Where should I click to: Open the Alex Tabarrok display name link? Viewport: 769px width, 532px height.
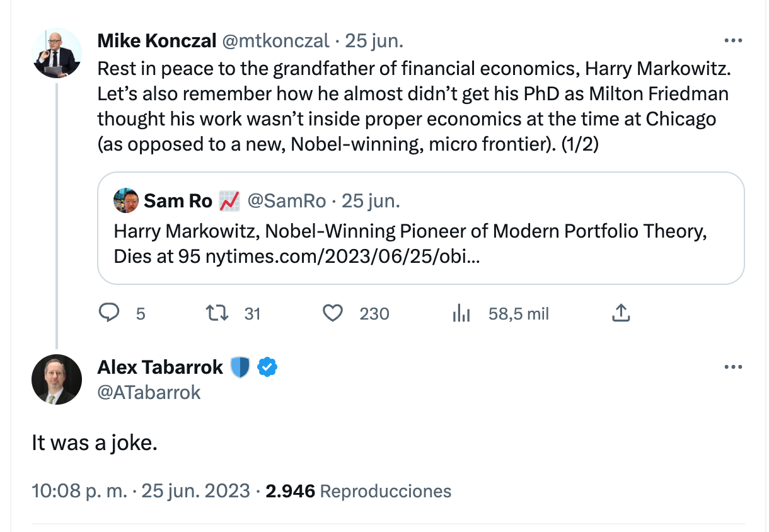(x=160, y=367)
